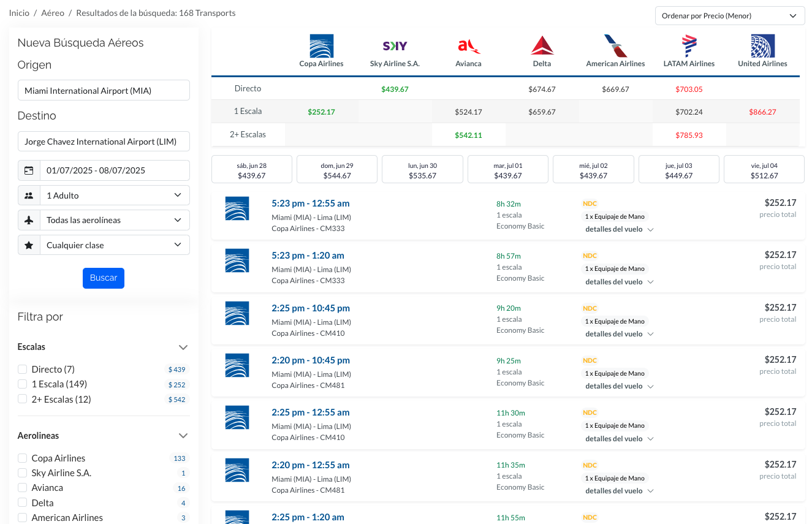
Task: Click the NDC badge on the 8h 32m flight
Action: pos(590,203)
